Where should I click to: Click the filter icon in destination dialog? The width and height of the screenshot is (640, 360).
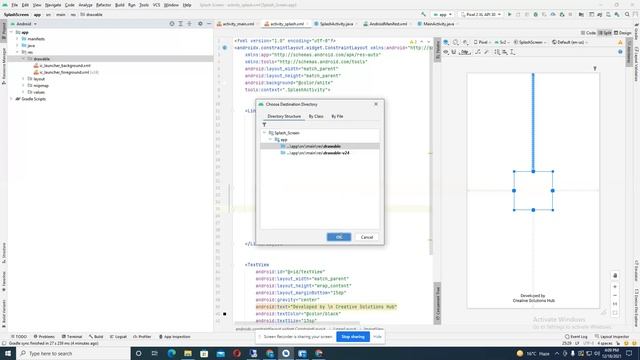264,124
